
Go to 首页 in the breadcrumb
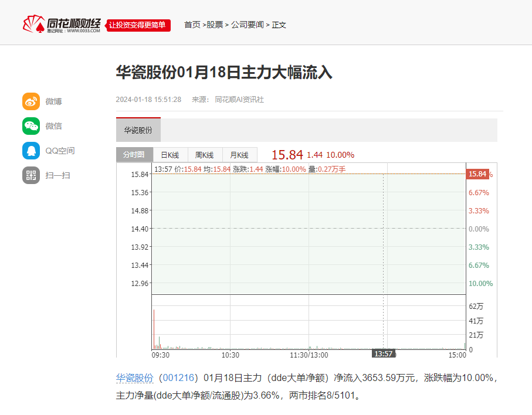click(192, 25)
